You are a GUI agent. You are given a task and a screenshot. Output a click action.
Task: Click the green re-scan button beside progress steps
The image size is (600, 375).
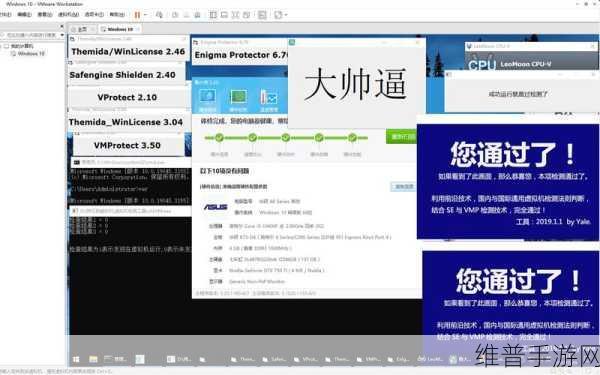point(402,137)
